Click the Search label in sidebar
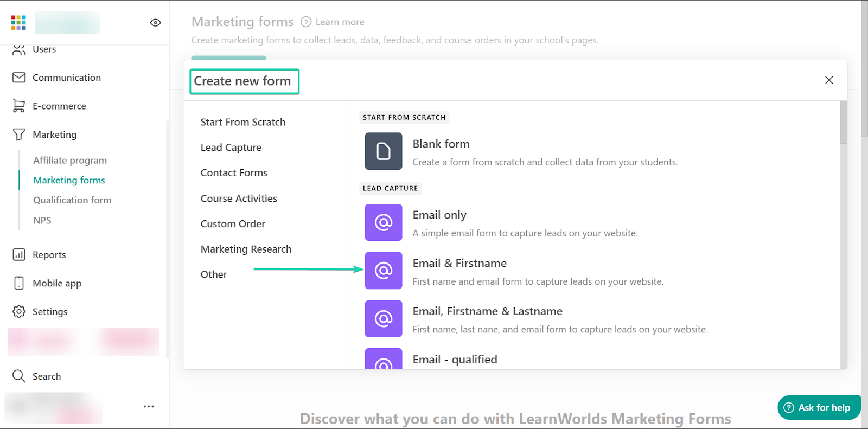The image size is (868, 429). (x=47, y=376)
